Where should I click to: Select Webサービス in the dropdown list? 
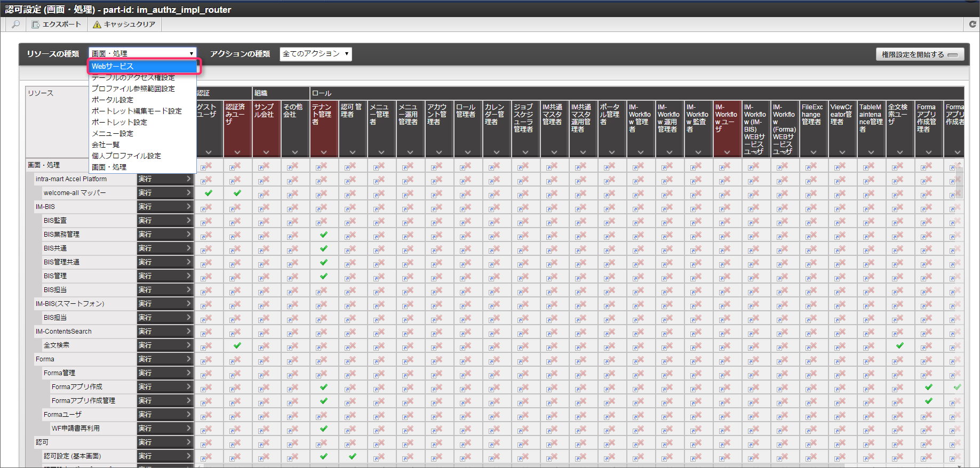[x=143, y=66]
